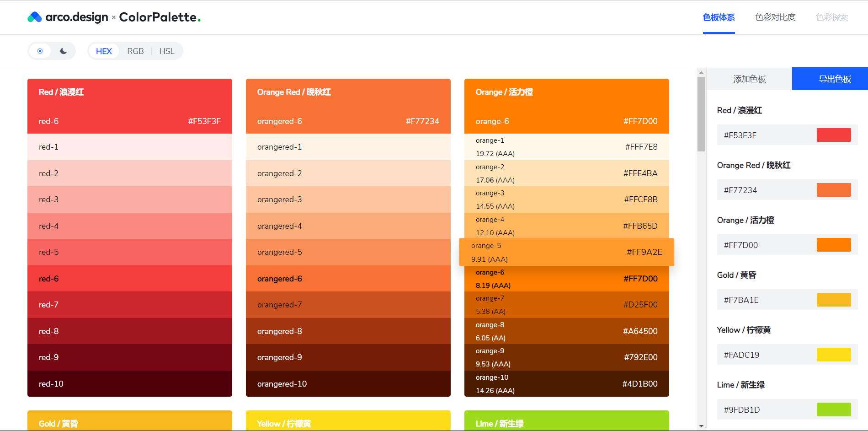Switch to 添加色板 panel tab

pyautogui.click(x=749, y=79)
